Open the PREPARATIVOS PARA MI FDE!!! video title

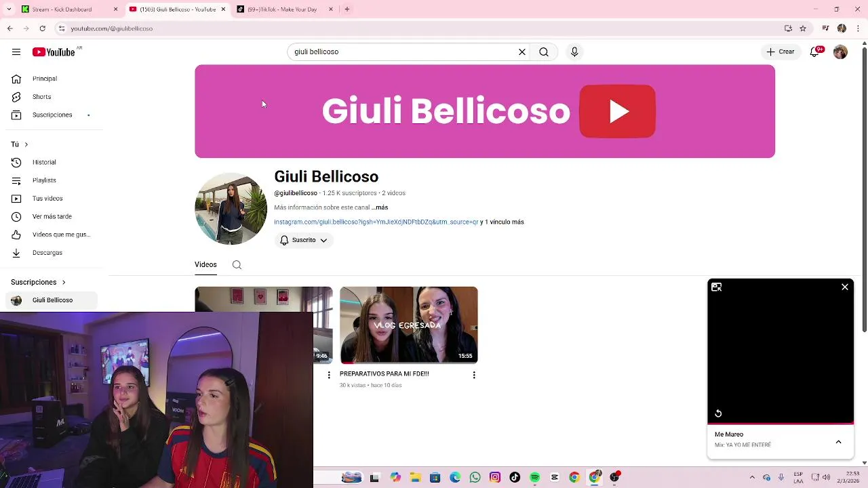[x=384, y=373]
